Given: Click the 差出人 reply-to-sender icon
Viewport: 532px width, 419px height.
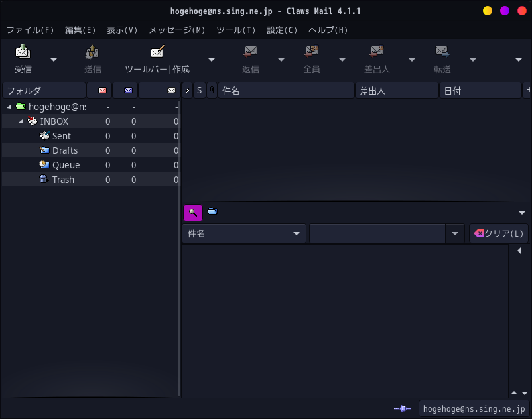Looking at the screenshot, I should click(x=377, y=52).
